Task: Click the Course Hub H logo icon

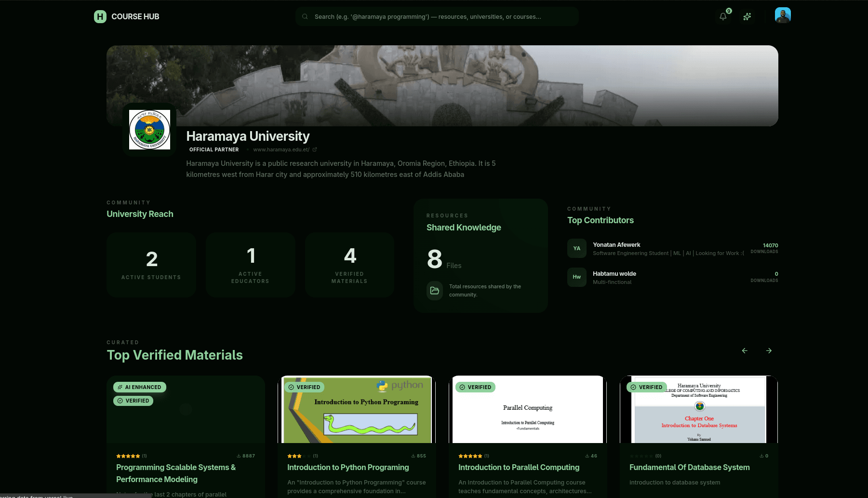Action: 100,16
